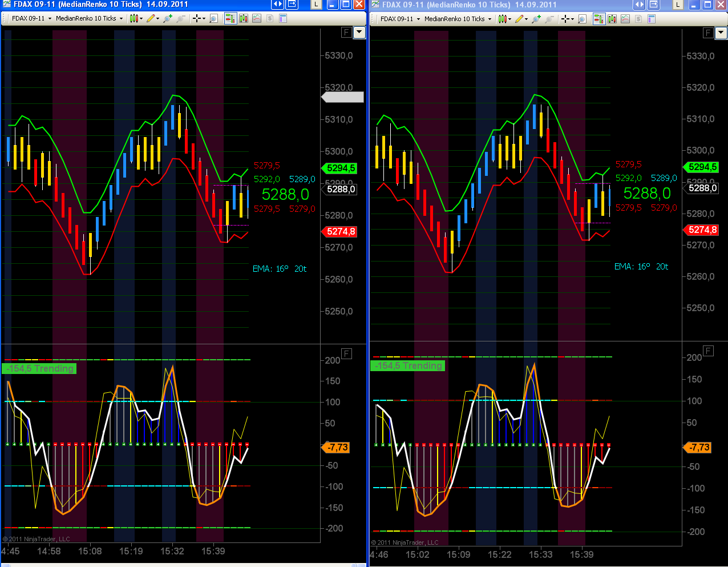Open Data Series dialog in left chart
The height and width of the screenshot is (567, 728).
[x=244, y=18]
